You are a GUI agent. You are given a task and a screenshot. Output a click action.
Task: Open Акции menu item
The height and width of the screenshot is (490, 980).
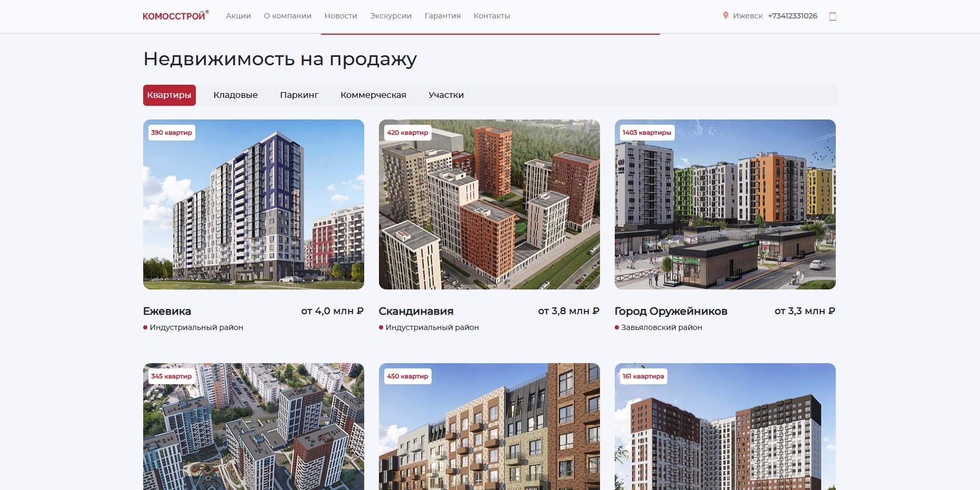[x=238, y=16]
